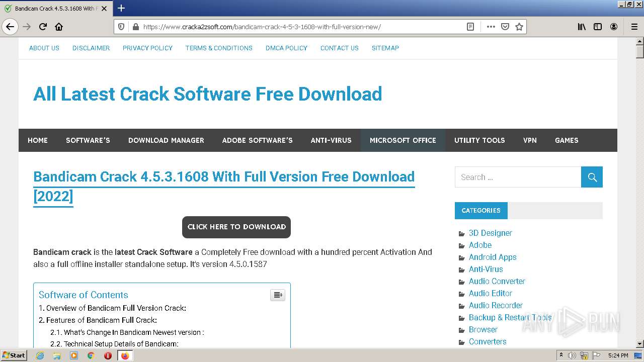Viewport: 644px width, 362px height.
Task: Open Android Apps category
Action: tap(493, 257)
